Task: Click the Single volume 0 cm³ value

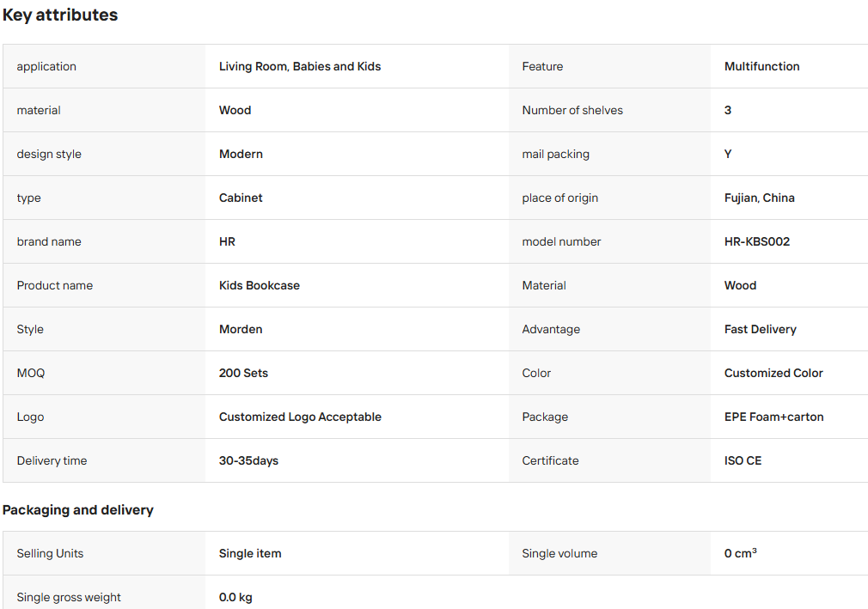Action: [741, 553]
